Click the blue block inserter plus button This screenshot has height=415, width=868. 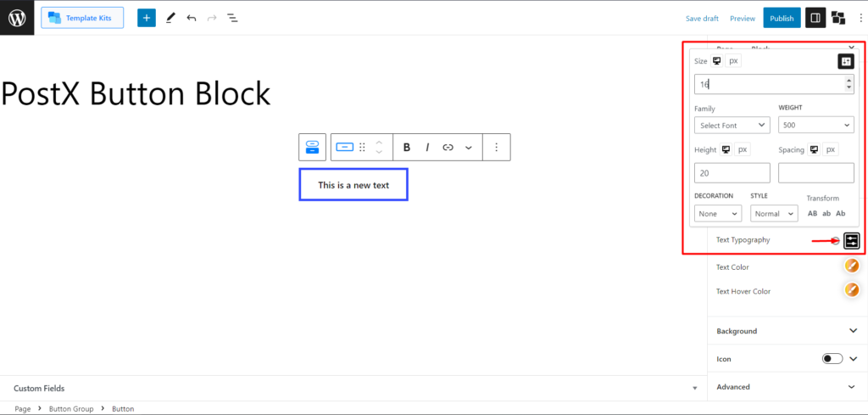point(147,18)
